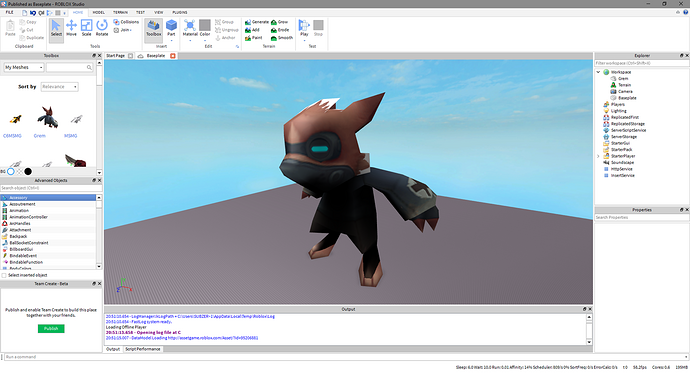Click the Undo icon in quick access bar
The width and height of the screenshot is (690, 373).
pyautogui.click(x=33, y=13)
